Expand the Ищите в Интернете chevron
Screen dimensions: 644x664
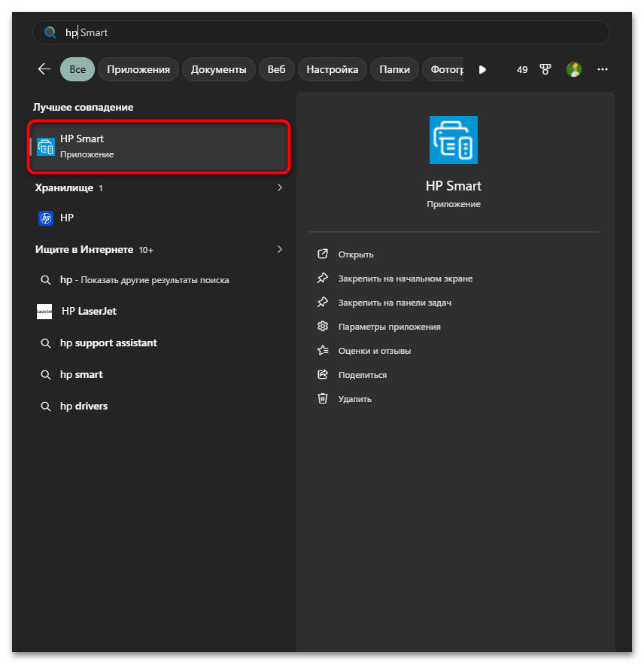tap(279, 249)
